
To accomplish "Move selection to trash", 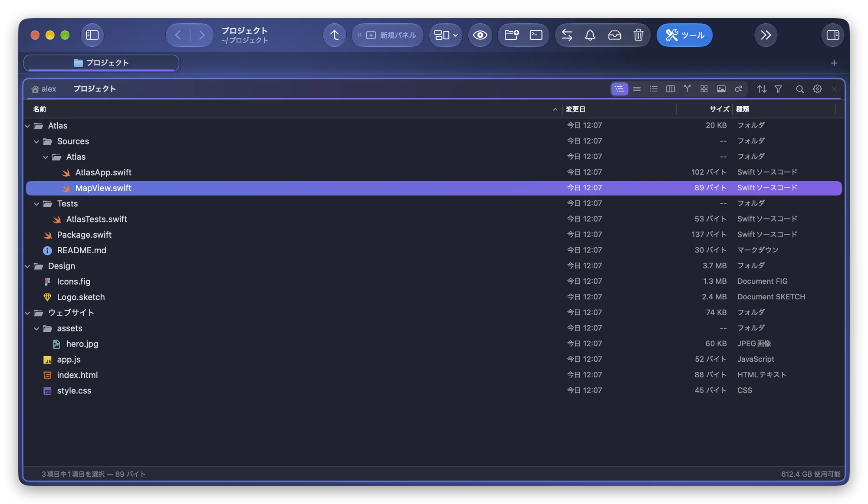I will click(638, 35).
